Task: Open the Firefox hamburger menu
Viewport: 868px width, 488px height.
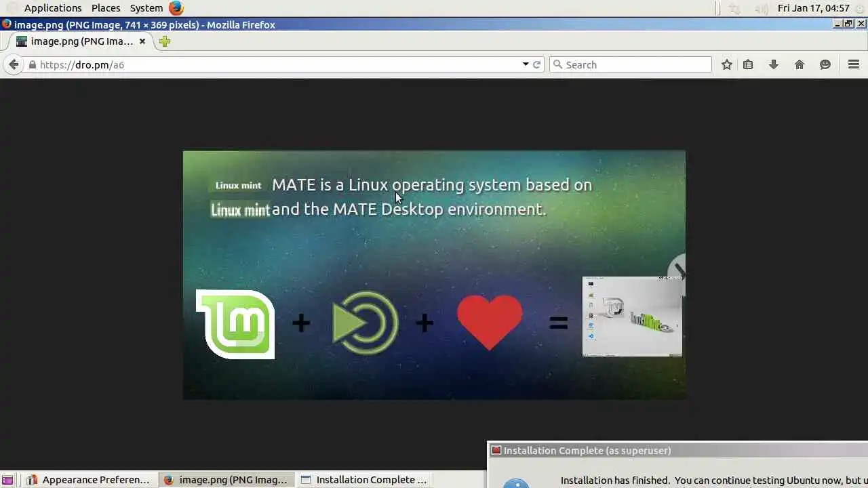Action: tap(854, 64)
